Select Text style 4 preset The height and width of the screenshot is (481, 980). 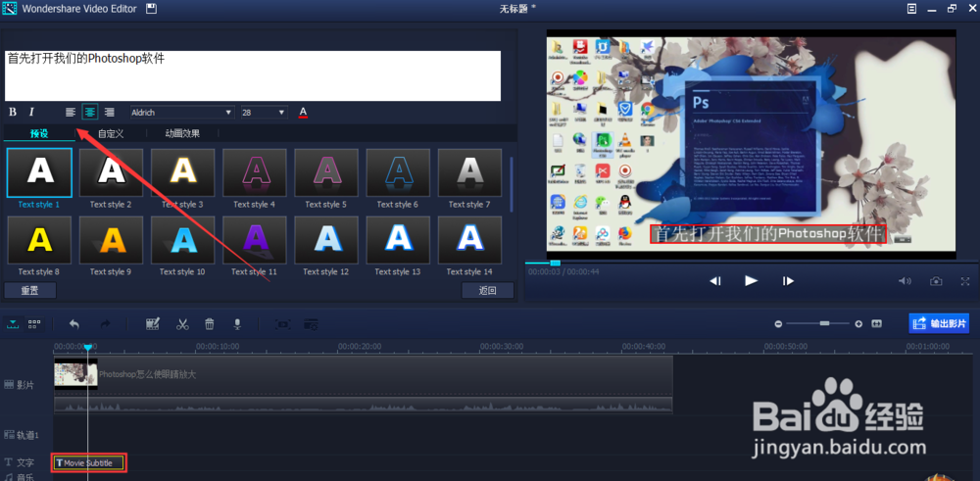[x=255, y=172]
